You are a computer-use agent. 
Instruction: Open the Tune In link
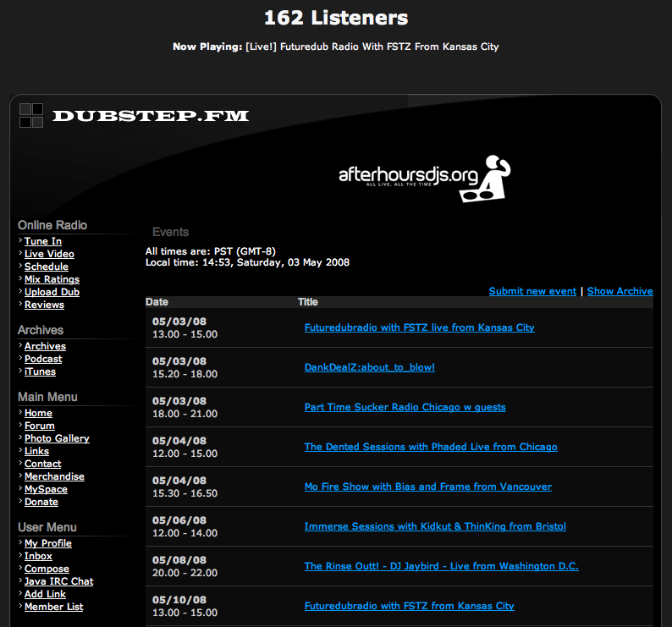pos(43,241)
